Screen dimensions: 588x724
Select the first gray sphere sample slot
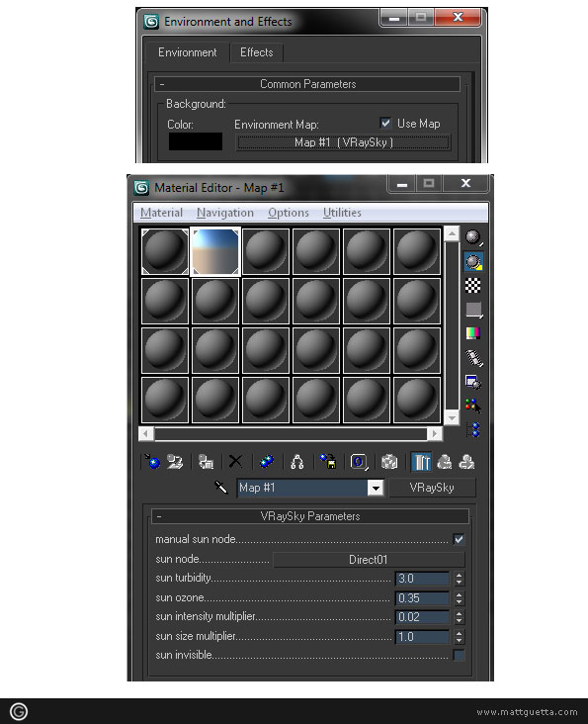(165, 251)
